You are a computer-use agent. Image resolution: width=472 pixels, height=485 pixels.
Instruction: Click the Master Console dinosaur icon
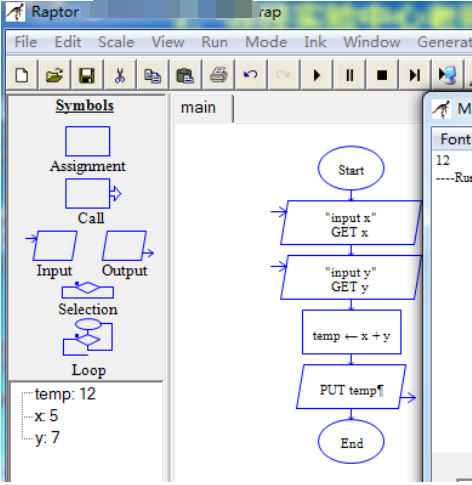click(x=441, y=109)
